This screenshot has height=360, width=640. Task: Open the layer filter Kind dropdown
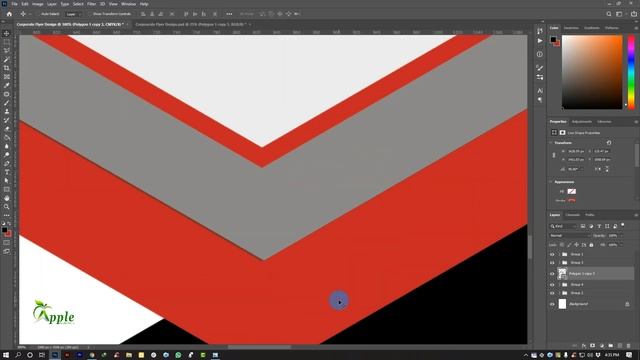point(563,226)
